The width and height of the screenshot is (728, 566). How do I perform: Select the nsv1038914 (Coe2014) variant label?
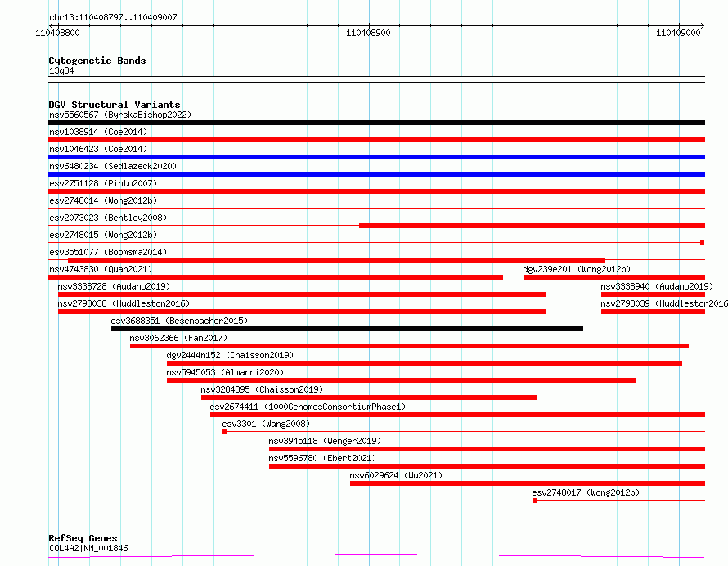[98, 132]
